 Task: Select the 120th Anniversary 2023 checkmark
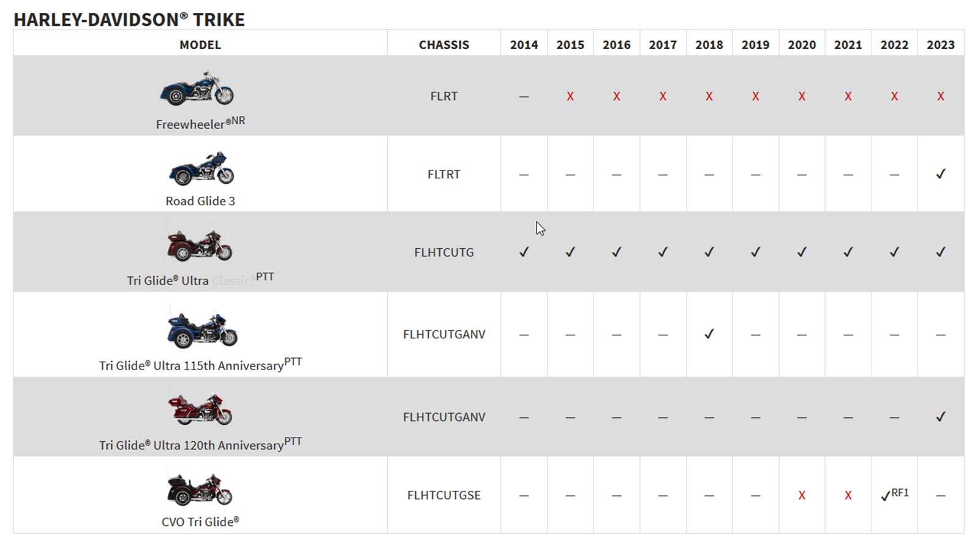(x=940, y=417)
